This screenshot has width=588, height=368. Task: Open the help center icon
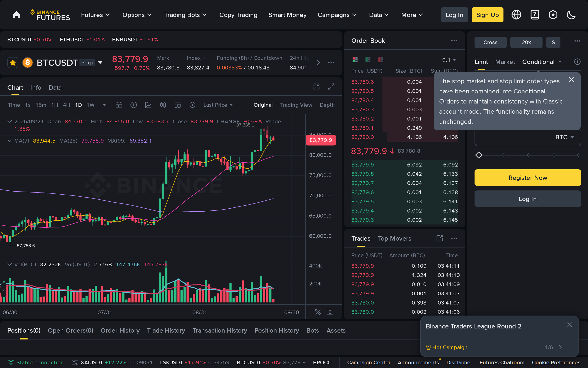(534, 15)
